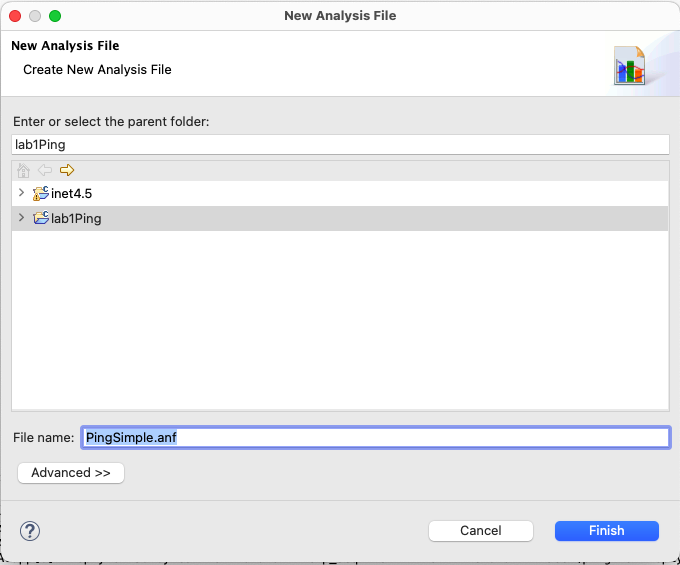This screenshot has width=680, height=565.
Task: Click the Back arrow icon
Action: click(x=45, y=170)
